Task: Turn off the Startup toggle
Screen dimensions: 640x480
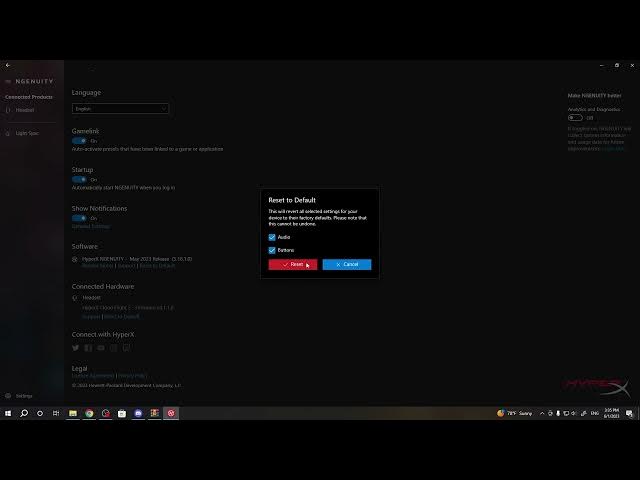Action: (x=79, y=179)
